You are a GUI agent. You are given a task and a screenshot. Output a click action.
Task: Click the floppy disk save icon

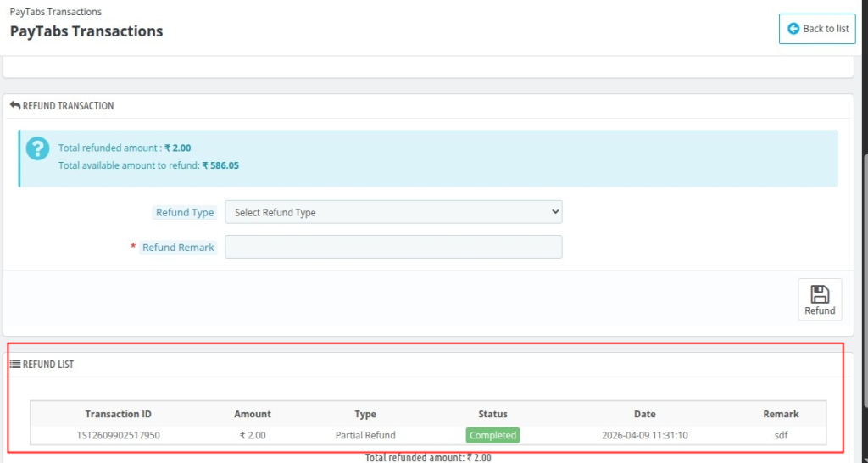click(x=820, y=294)
